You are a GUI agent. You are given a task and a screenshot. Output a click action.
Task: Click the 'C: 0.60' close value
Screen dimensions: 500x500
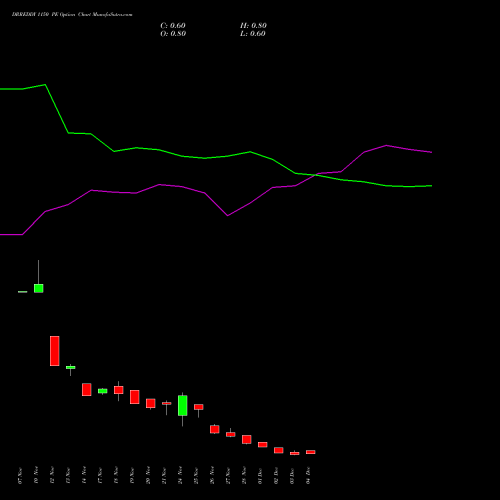tap(173, 26)
